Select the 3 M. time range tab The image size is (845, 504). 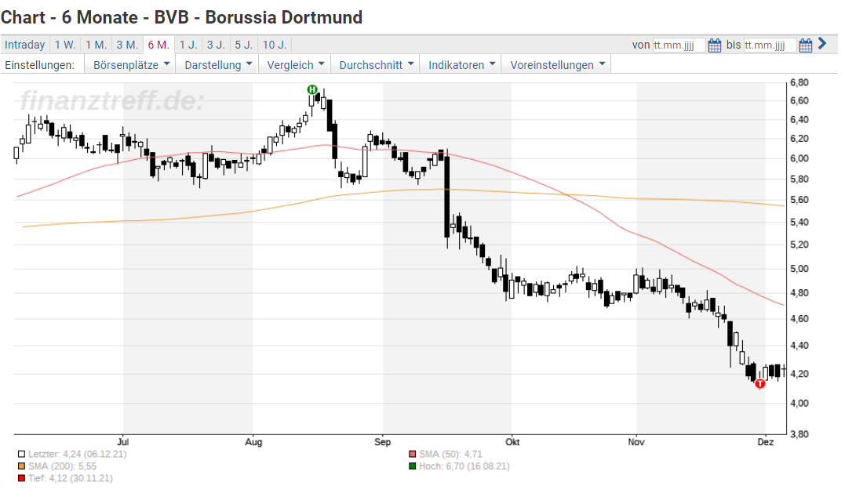point(127,45)
